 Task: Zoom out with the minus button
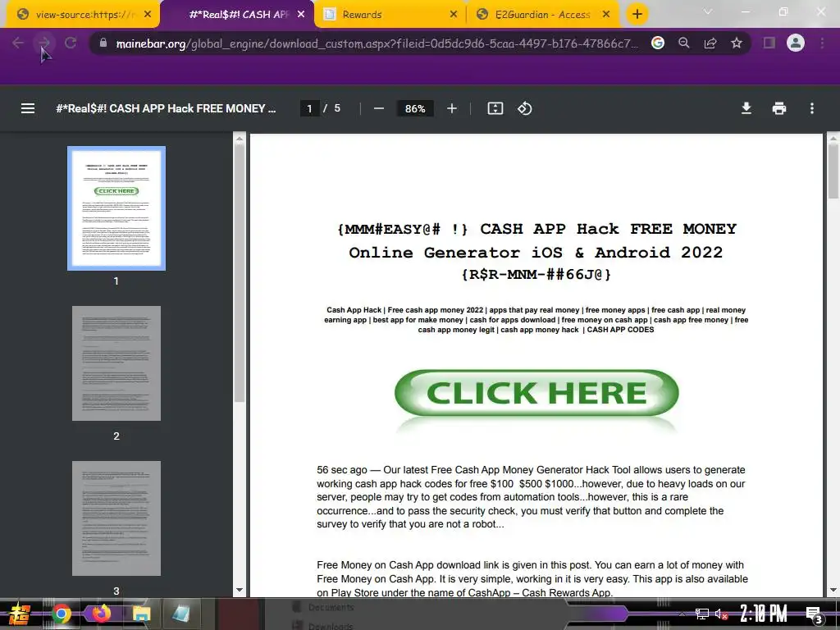point(379,109)
